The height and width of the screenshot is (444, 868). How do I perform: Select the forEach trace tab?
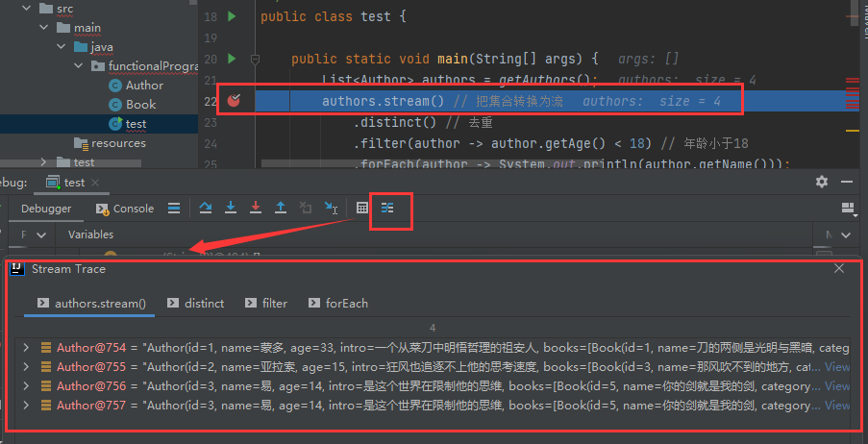(x=338, y=304)
